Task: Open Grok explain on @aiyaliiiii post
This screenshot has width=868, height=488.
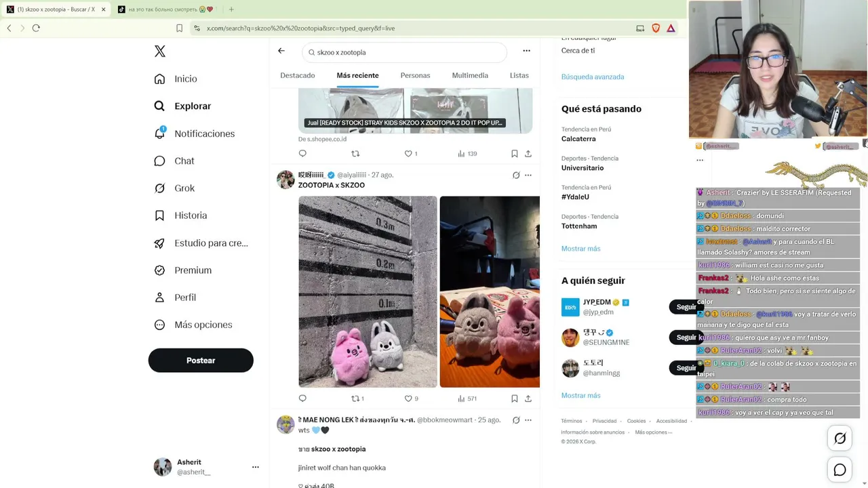Action: pyautogui.click(x=516, y=175)
